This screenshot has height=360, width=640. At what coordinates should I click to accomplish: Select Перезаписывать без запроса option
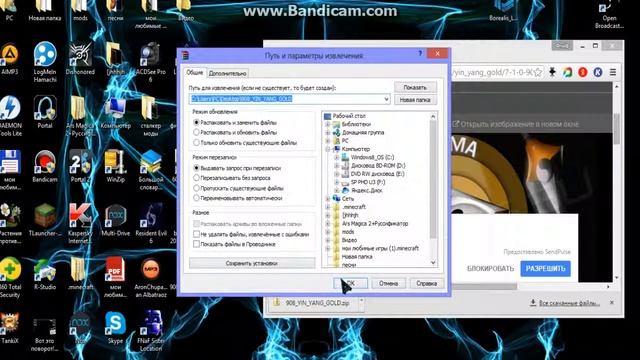point(232,178)
